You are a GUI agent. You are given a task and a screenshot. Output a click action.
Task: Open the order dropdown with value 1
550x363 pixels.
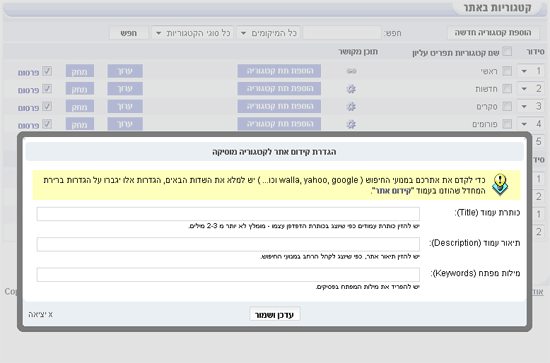click(531, 71)
